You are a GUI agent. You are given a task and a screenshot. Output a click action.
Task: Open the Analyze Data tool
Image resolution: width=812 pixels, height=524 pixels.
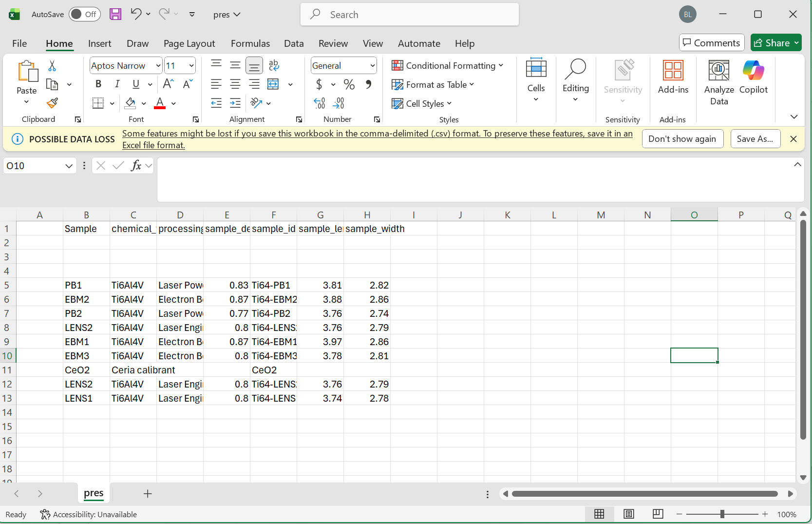(718, 82)
